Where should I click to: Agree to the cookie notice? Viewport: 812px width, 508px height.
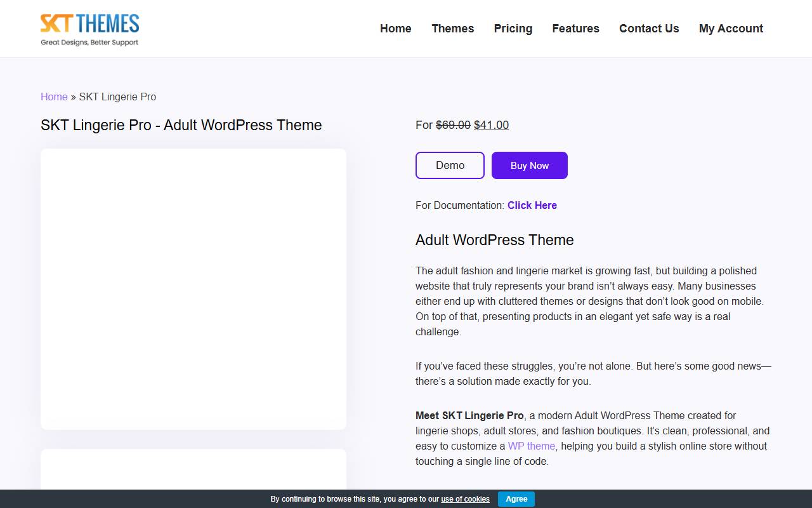(x=516, y=499)
